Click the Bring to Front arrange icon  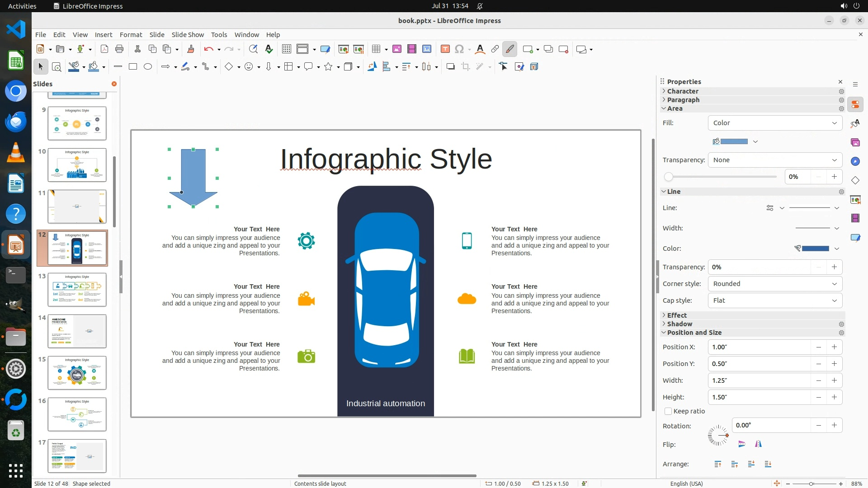click(x=717, y=464)
